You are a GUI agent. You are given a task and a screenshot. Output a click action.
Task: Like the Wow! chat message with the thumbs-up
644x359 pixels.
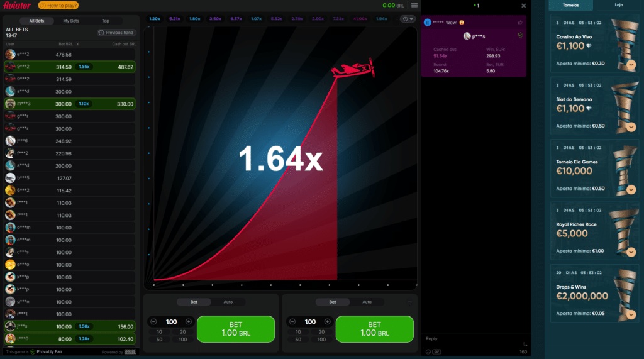point(520,22)
